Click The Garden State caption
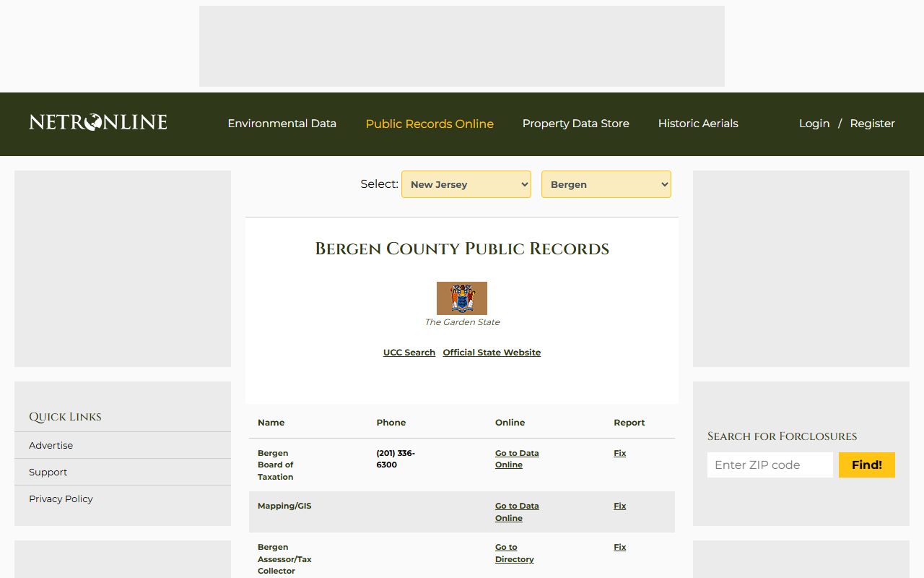This screenshot has width=924, height=578. (x=462, y=322)
